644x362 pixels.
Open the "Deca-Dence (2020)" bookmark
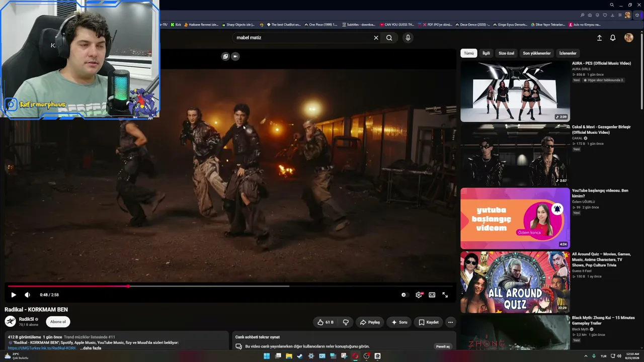(x=472, y=25)
